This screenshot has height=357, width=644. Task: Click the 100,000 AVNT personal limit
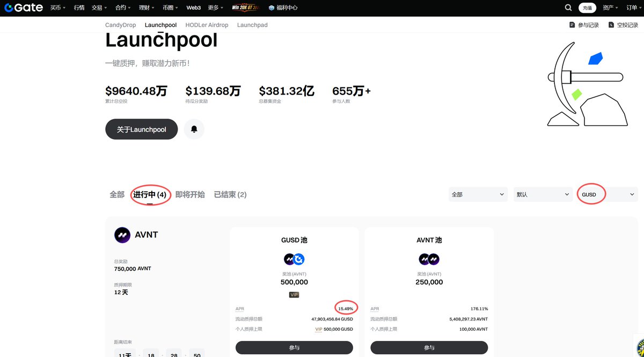[474, 329]
